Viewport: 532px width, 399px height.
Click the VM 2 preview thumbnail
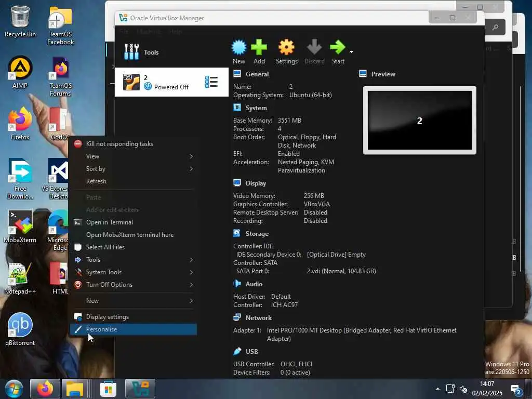pos(420,121)
